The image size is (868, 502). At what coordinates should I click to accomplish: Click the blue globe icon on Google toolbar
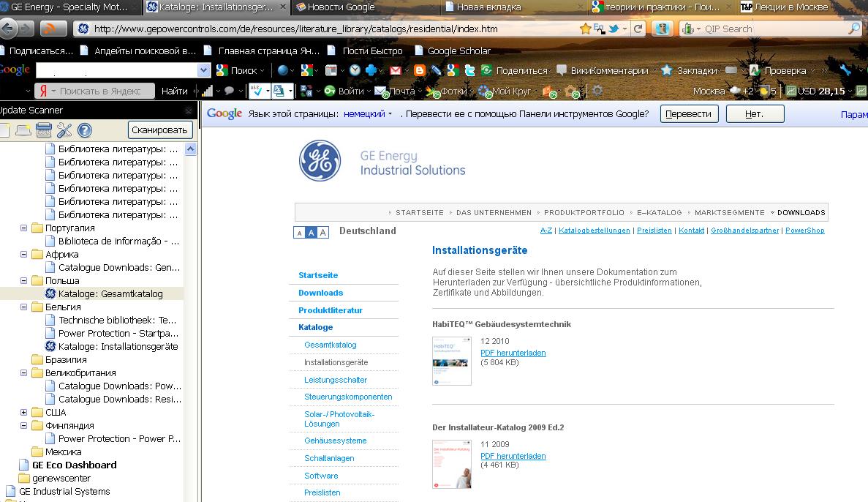(x=283, y=70)
